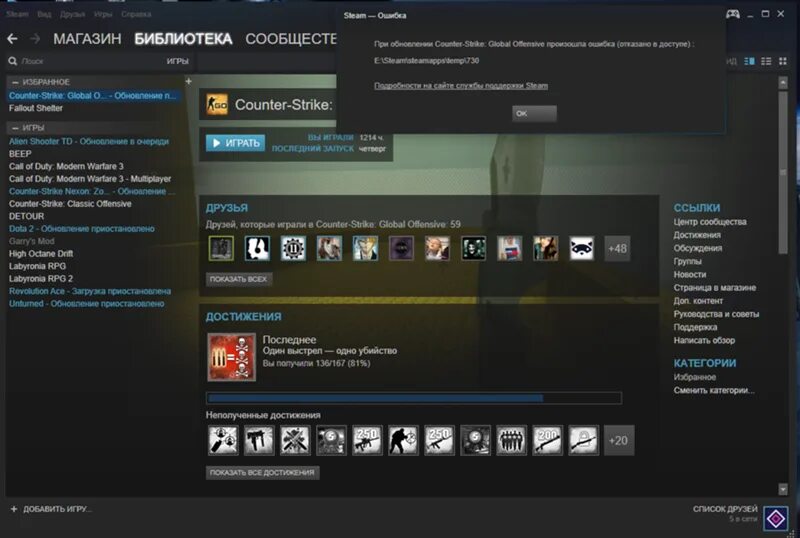
Task: Open the friends list avatar icon
Action: pos(776,519)
